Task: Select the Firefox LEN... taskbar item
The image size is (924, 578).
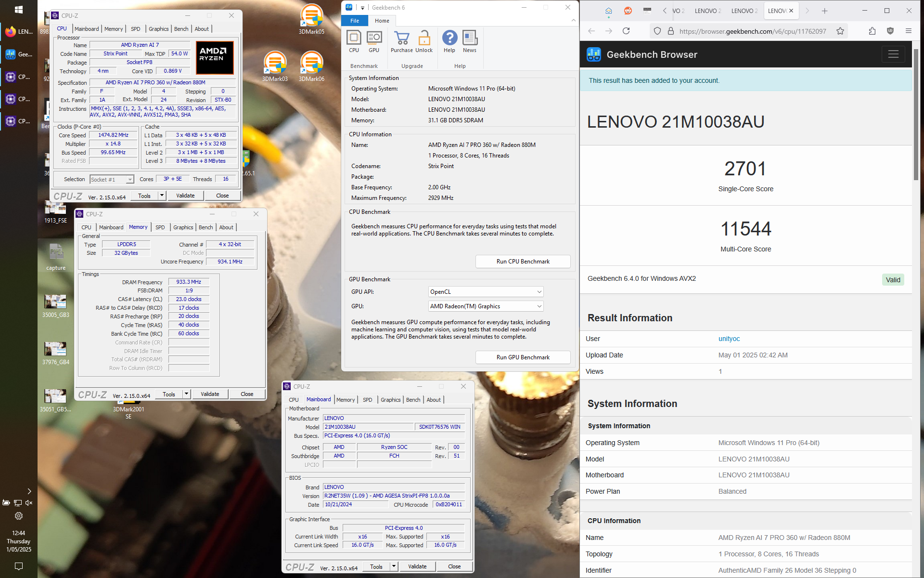Action: tap(19, 32)
